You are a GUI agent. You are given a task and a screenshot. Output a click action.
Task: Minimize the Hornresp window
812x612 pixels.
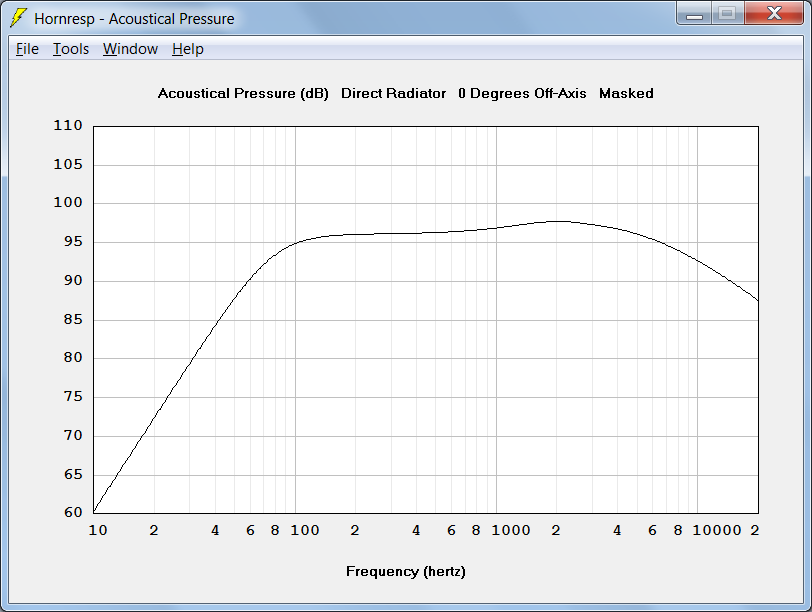pyautogui.click(x=694, y=13)
